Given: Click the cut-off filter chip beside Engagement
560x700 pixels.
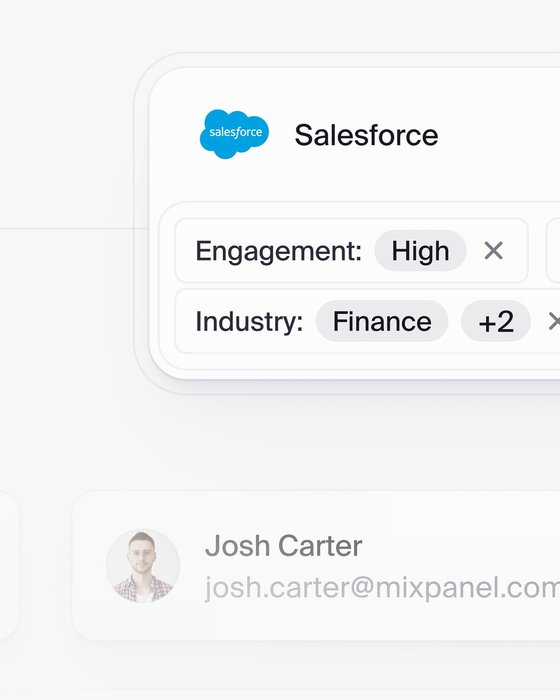Looking at the screenshot, I should [553, 250].
